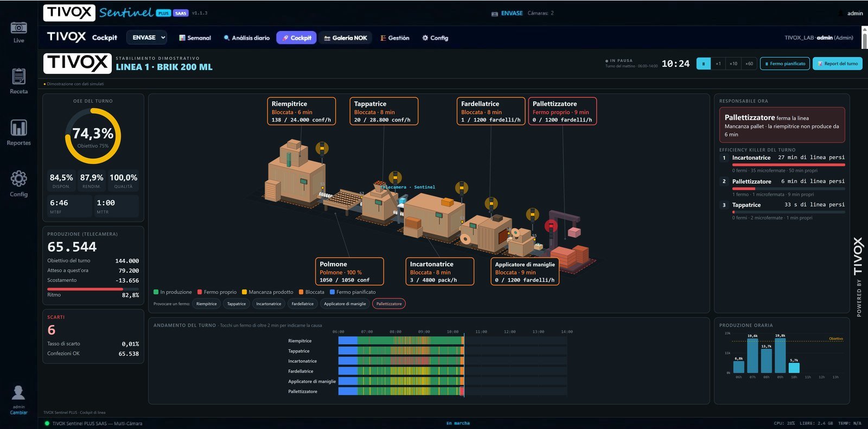Click the camera icon beside ENVASE header label
The image size is (868, 429).
tap(495, 14)
